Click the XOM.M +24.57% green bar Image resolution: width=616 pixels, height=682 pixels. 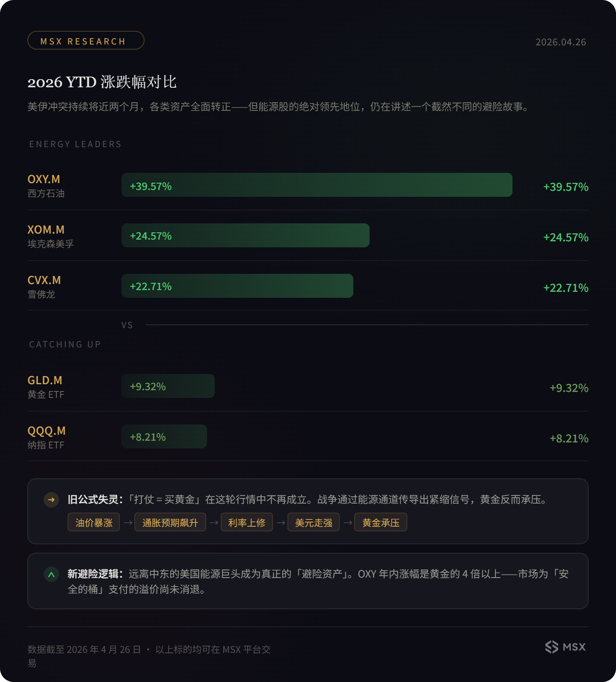pos(245,236)
